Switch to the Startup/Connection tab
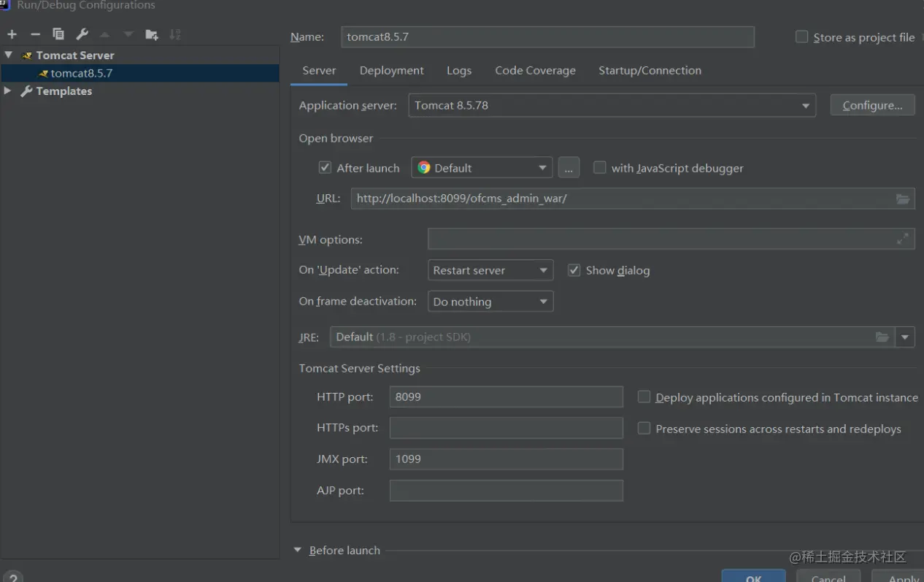This screenshot has height=582, width=924. coord(650,70)
